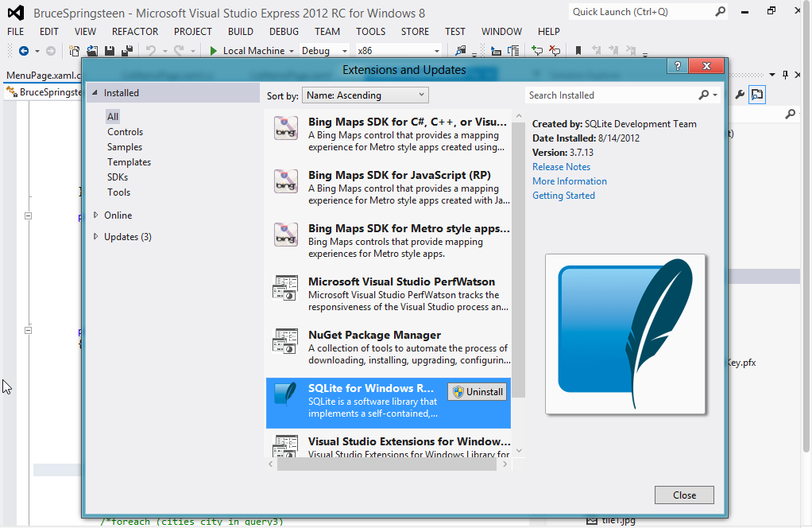
Task: Click the Save toolbar icon
Action: [110, 51]
